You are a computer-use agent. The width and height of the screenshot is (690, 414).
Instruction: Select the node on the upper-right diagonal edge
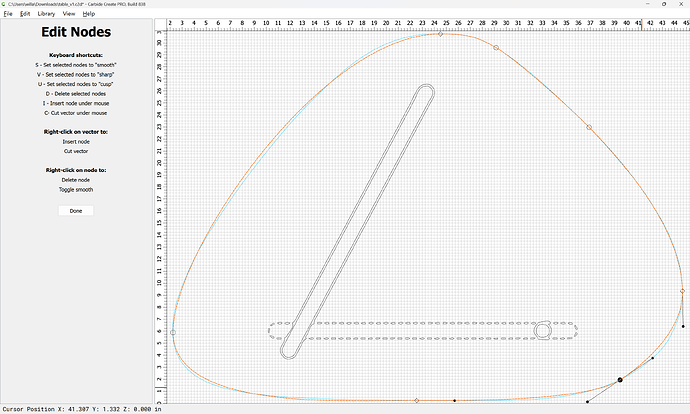[x=589, y=127]
